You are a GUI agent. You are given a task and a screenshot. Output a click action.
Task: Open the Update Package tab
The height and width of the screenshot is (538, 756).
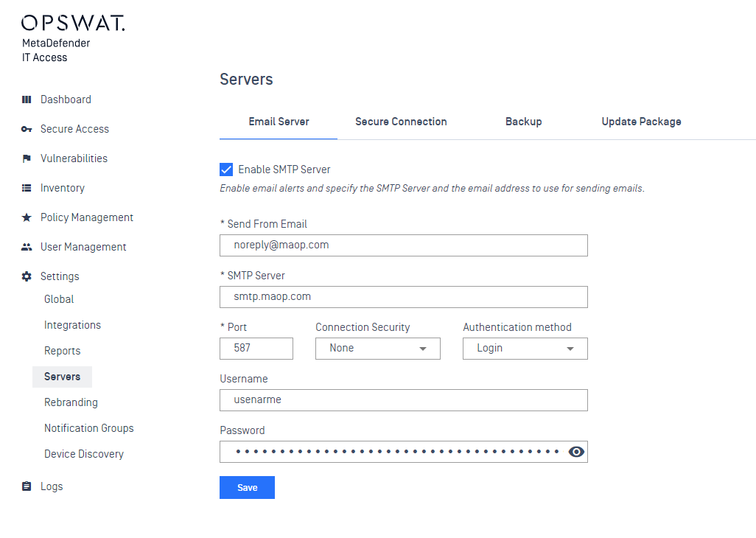coord(641,122)
